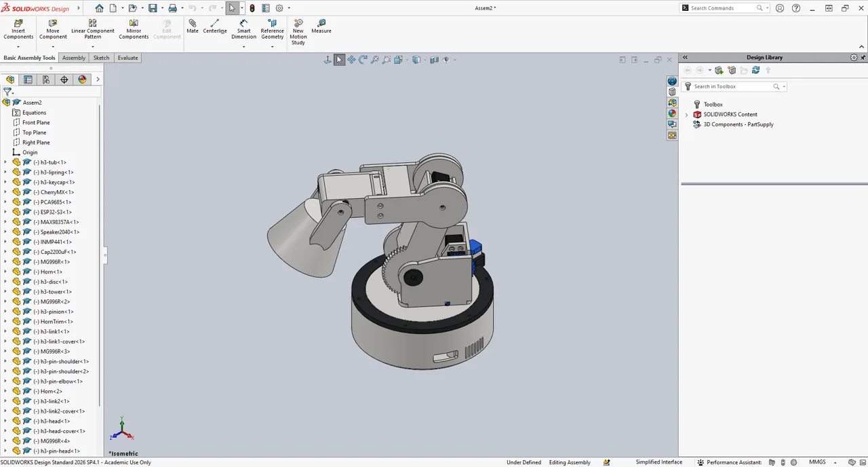Open the Reference Geometry dropdown arrow
This screenshot has width=868, height=467.
272,46
